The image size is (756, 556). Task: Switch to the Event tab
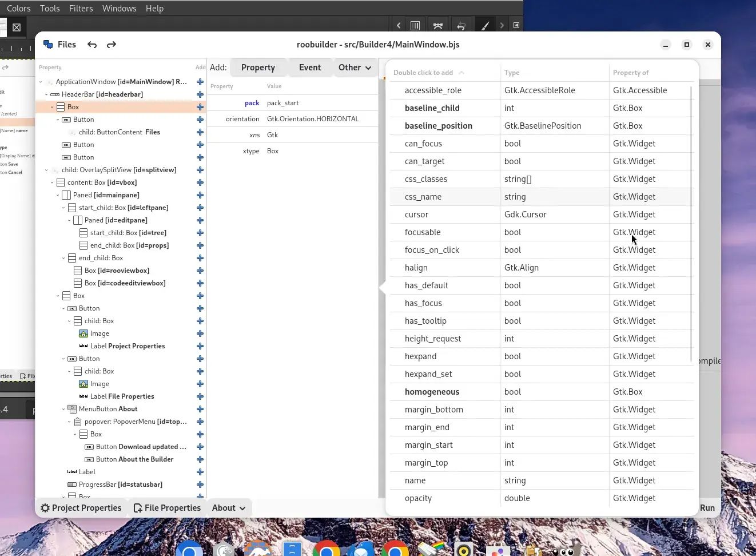point(309,67)
